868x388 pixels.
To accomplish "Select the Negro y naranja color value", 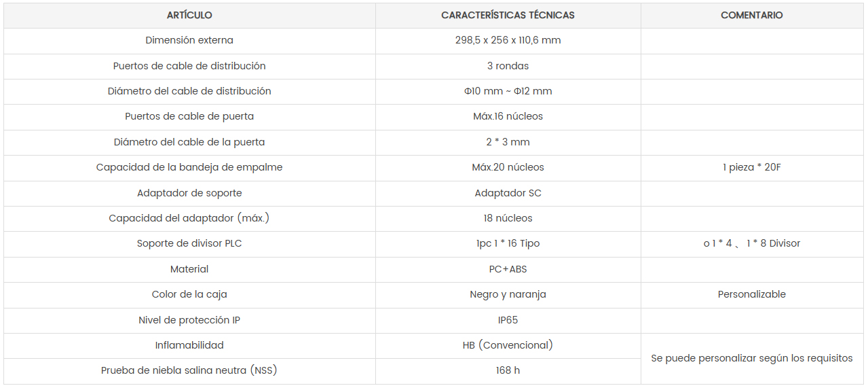I will pos(508,294).
